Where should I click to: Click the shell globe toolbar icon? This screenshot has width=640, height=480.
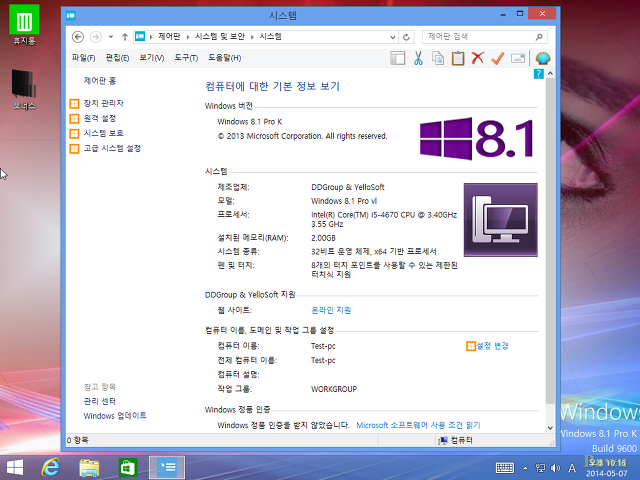pos(543,58)
